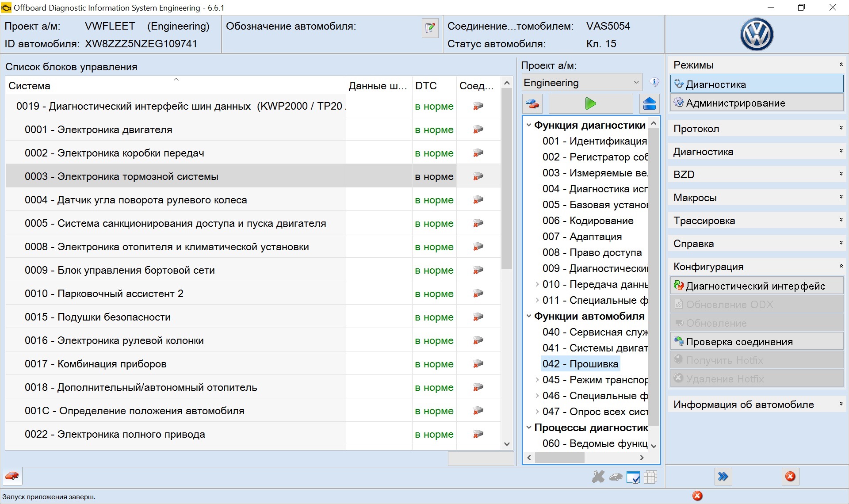
Task: Sort list by Система column header
Action: 176,85
